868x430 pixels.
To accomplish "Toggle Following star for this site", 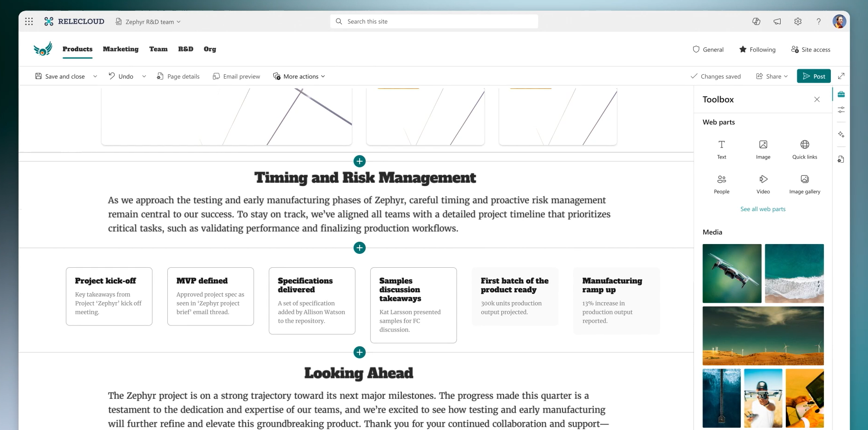I will pos(757,49).
